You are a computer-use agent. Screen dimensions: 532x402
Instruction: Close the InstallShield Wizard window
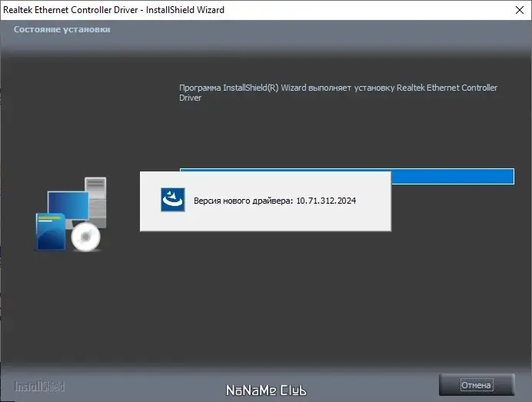pos(520,10)
